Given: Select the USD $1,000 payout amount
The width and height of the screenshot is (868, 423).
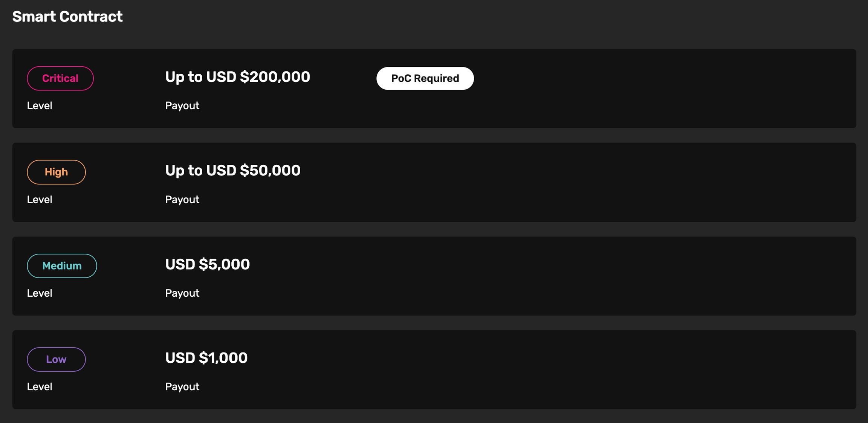Looking at the screenshot, I should pos(206,358).
